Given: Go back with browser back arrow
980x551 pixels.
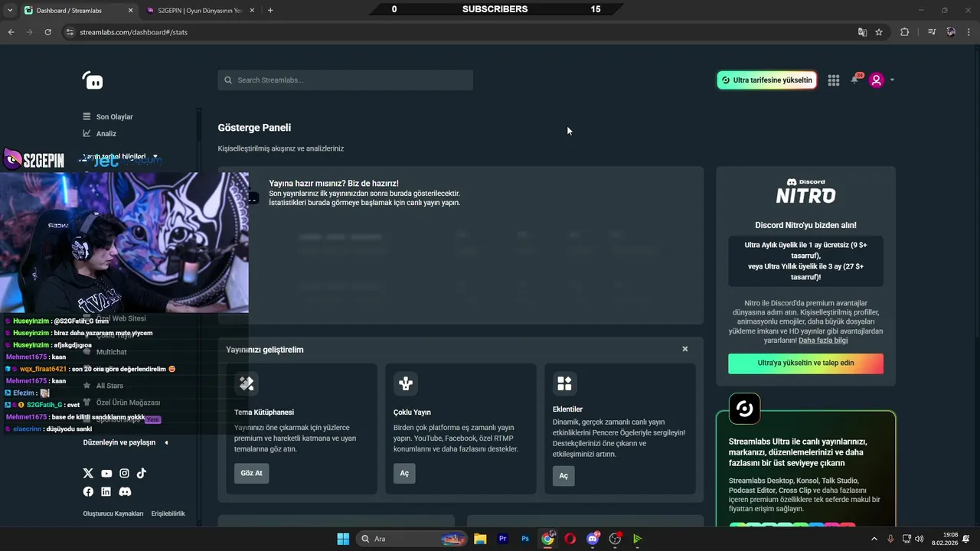Looking at the screenshot, I should [11, 32].
